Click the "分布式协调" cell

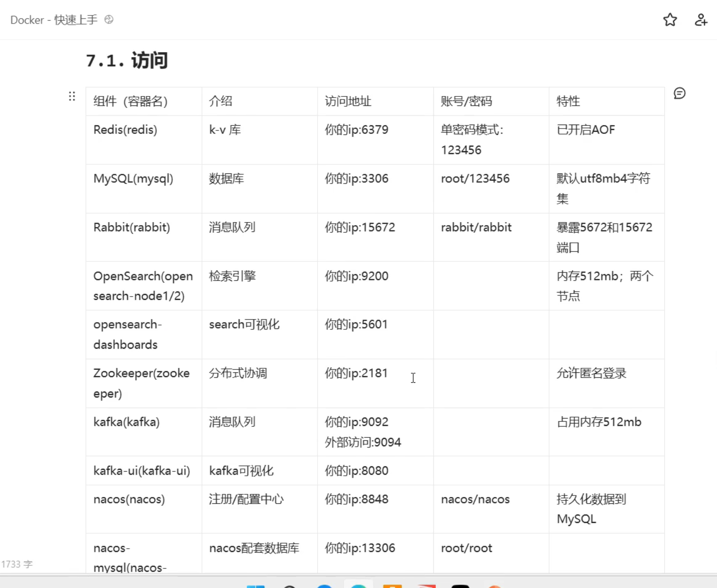pyautogui.click(x=260, y=383)
